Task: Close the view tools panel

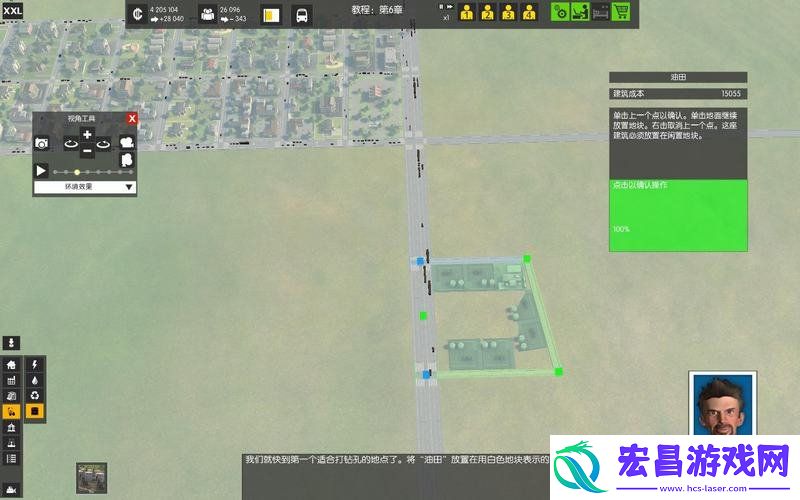Action: pyautogui.click(x=132, y=118)
